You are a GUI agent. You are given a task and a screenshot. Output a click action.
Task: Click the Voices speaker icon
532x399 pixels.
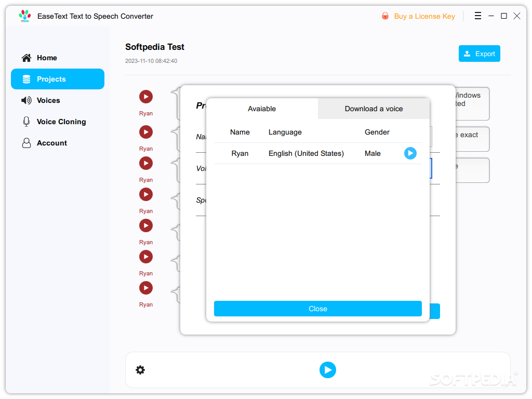pyautogui.click(x=26, y=100)
